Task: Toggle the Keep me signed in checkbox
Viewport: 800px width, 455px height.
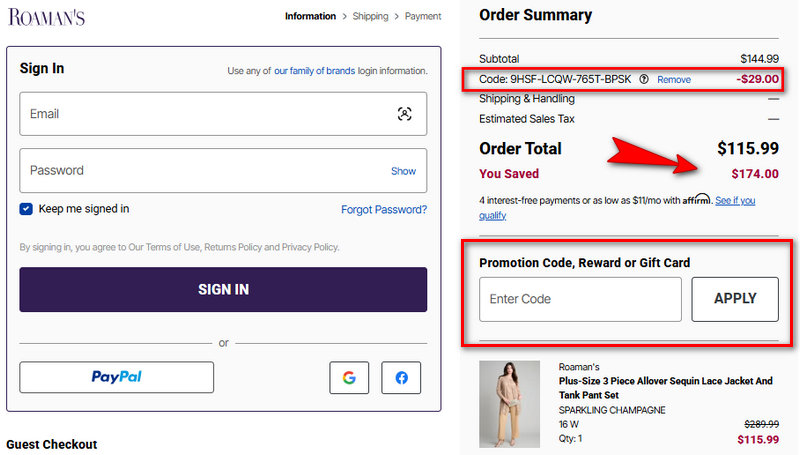Action: click(x=26, y=209)
